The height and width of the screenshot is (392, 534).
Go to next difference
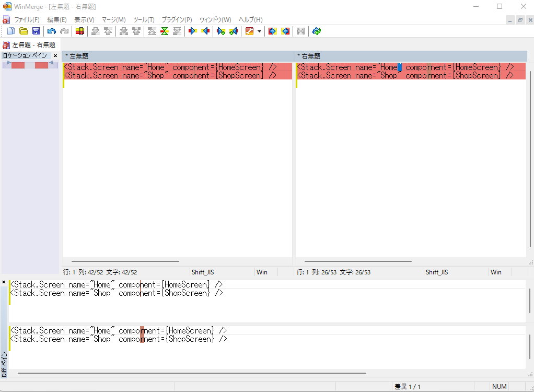tap(95, 31)
